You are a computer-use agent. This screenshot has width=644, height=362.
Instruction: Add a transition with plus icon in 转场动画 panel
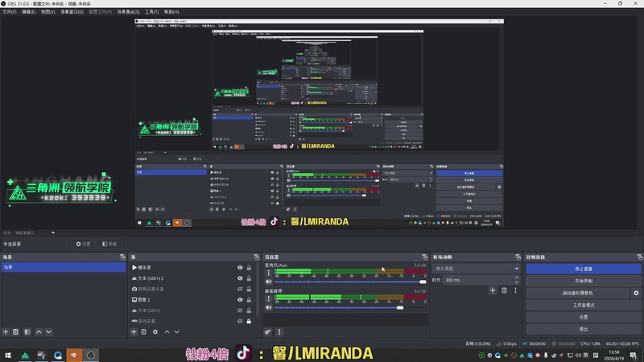coord(493,290)
